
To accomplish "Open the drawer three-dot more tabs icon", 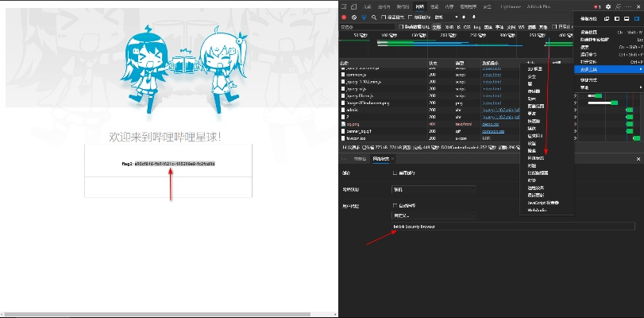I will pos(344,159).
